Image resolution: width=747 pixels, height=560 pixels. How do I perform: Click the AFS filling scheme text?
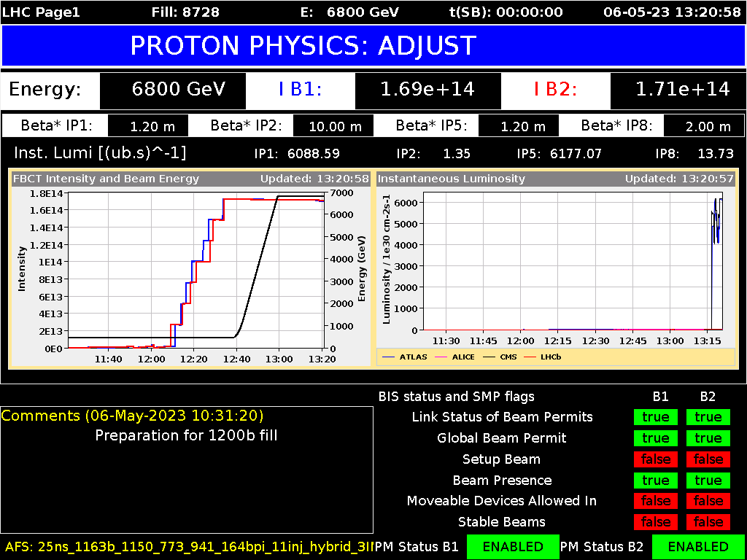pyautogui.click(x=189, y=546)
